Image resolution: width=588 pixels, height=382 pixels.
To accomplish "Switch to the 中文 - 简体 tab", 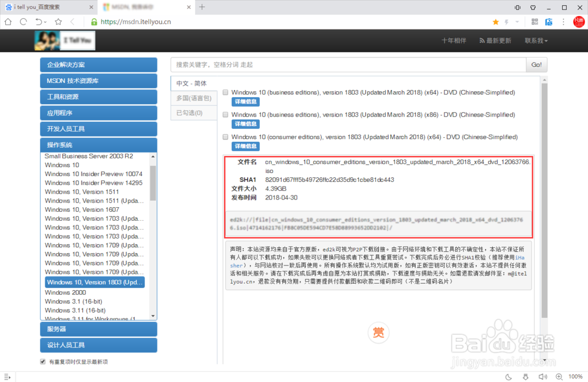I will click(194, 84).
